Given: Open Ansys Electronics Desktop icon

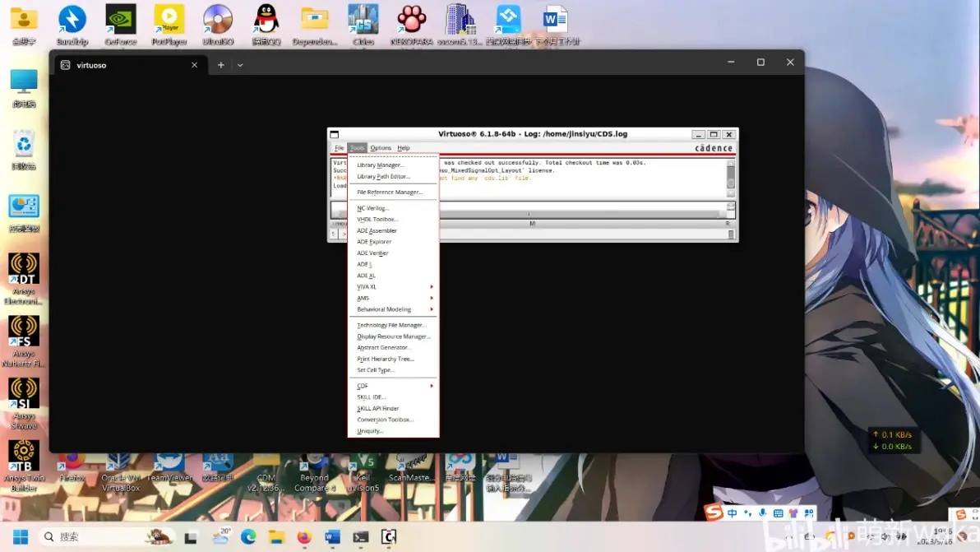Looking at the screenshot, I should 24,279.
